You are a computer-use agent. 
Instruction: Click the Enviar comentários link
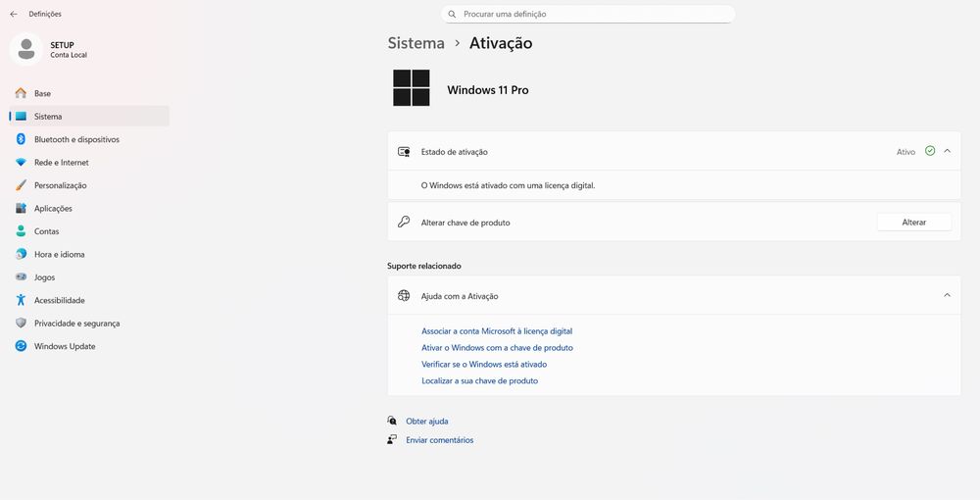point(439,440)
